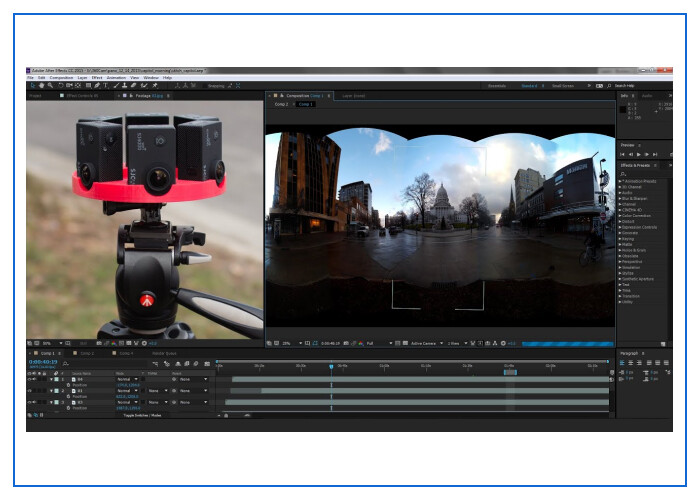
Task: Click the Graph Editor icon in timeline header
Action: (207, 364)
